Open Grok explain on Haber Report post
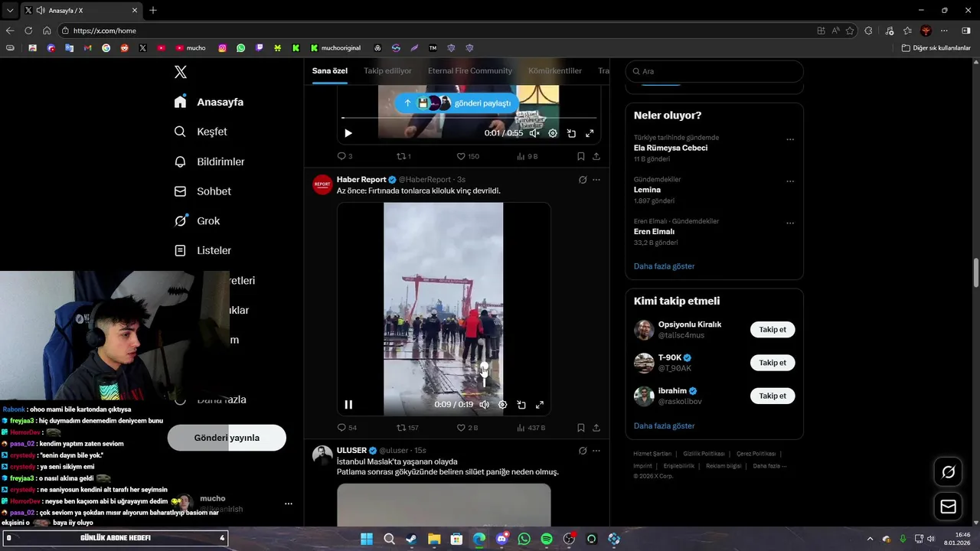 coord(583,180)
